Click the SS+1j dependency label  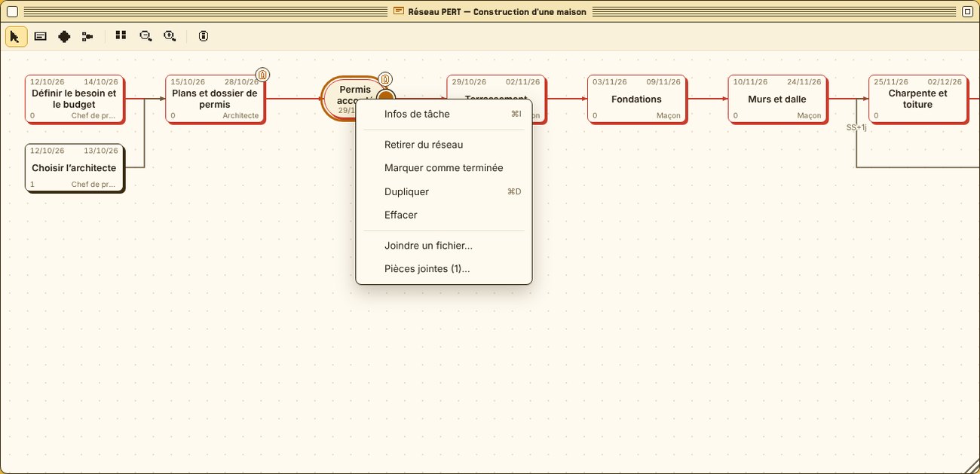click(856, 128)
